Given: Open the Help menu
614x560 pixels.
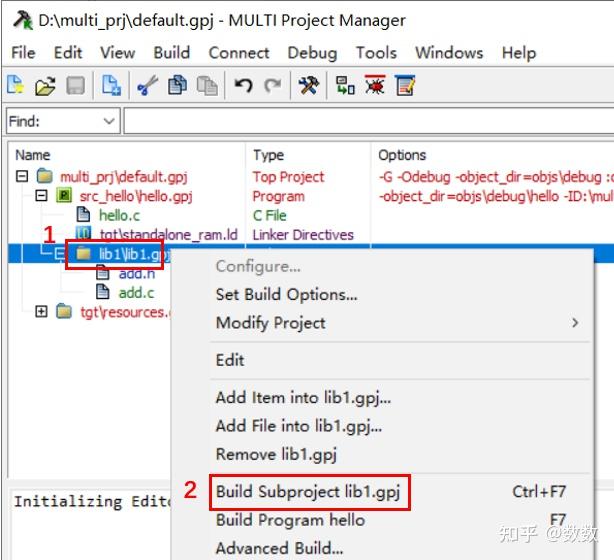Looking at the screenshot, I should tap(519, 52).
